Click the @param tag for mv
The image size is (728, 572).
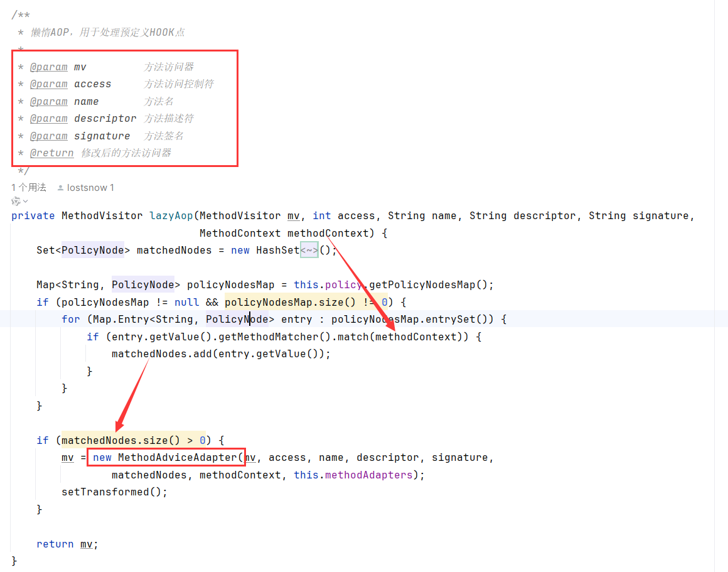pyautogui.click(x=48, y=67)
